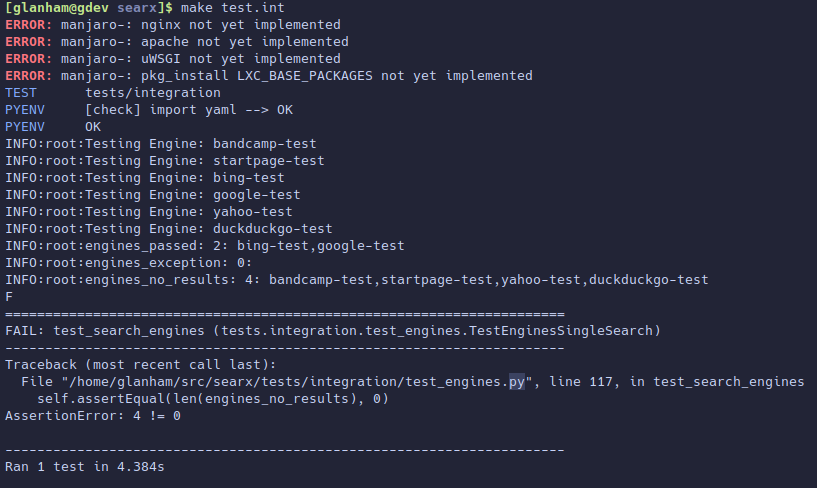Click the 'glanham@gdev' prompt text
Image resolution: width=817 pixels, height=488 pixels.
pyautogui.click(x=60, y=8)
